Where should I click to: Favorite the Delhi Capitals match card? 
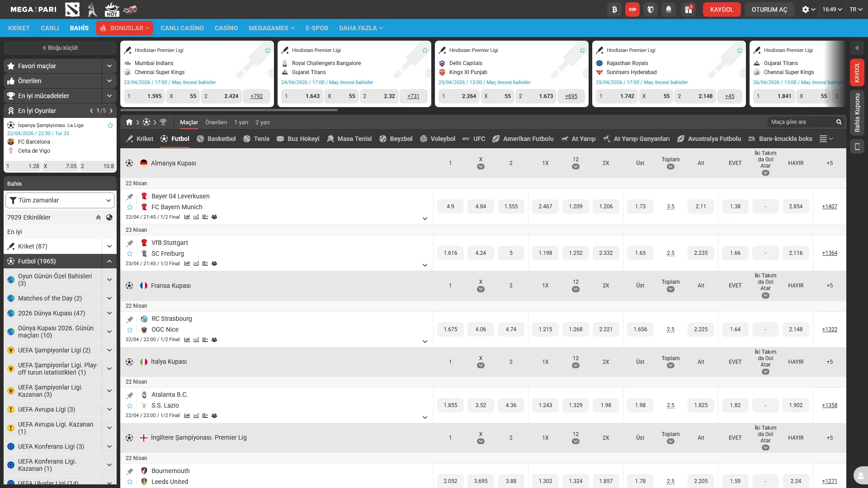(582, 50)
